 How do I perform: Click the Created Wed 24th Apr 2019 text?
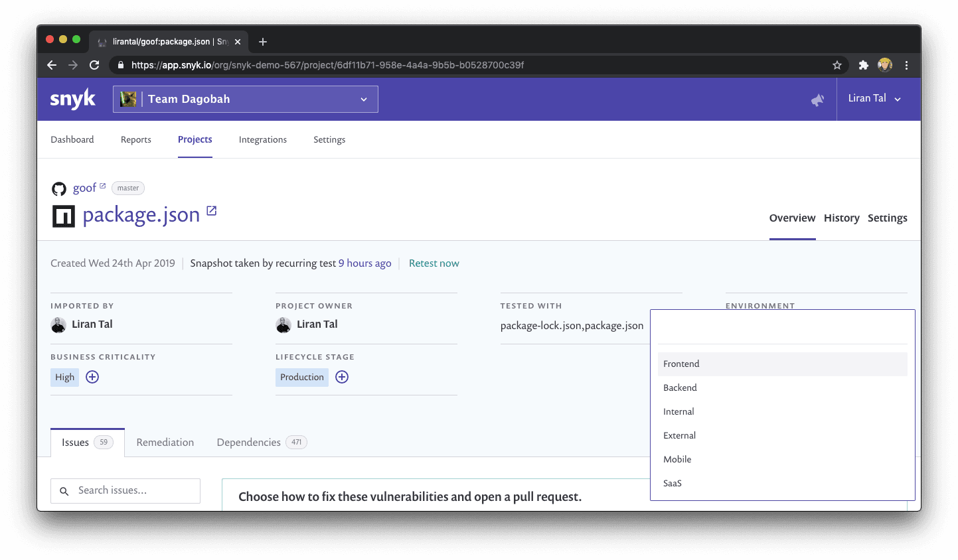click(113, 263)
